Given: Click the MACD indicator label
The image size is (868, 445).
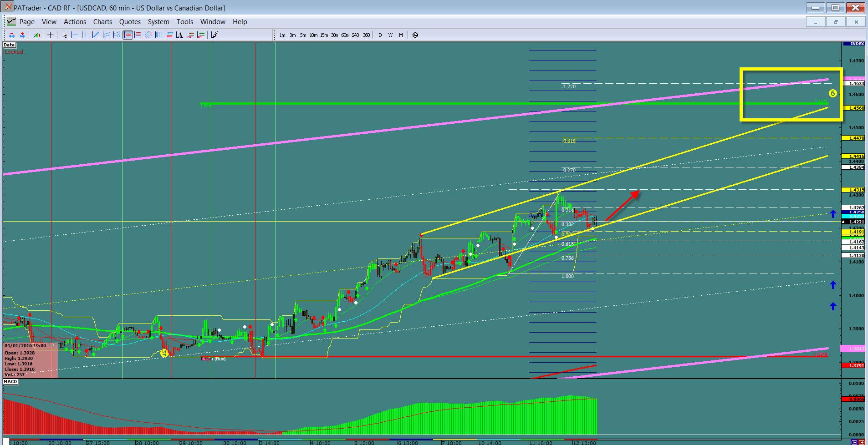Looking at the screenshot, I should [10, 381].
